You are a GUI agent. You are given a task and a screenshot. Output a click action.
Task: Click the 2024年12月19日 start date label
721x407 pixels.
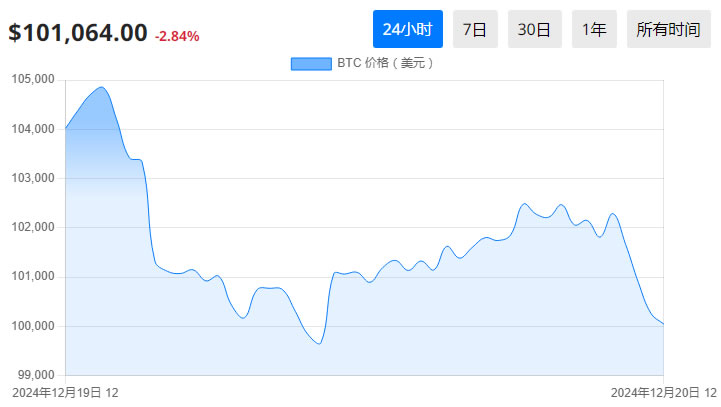64,393
